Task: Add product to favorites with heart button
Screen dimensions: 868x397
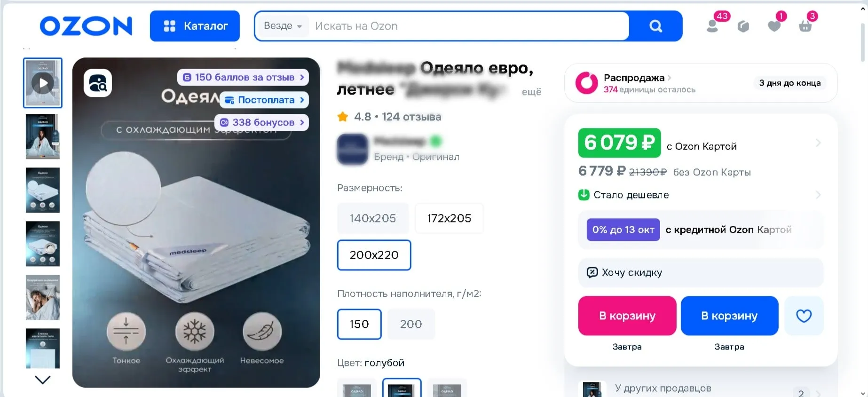Action: tap(804, 316)
